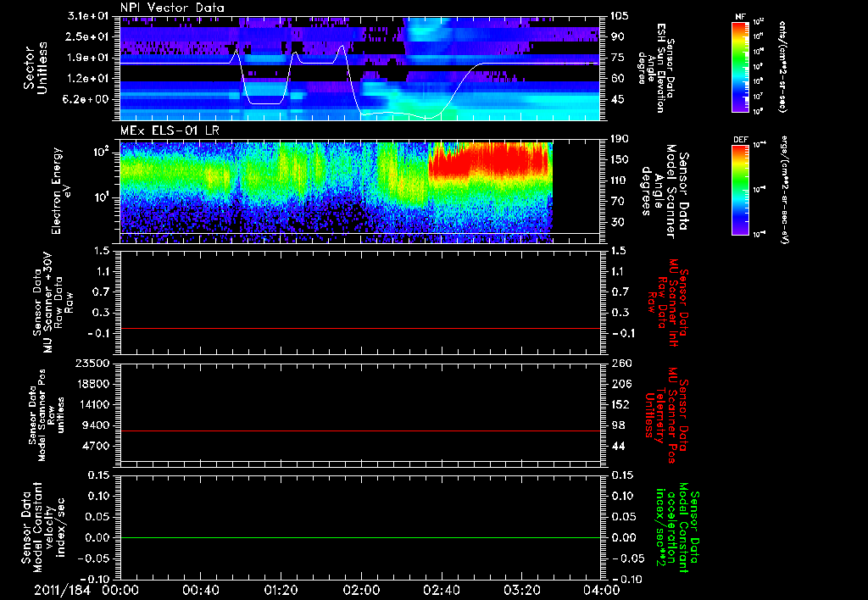Click the '02:40' time tick label

coord(441,590)
